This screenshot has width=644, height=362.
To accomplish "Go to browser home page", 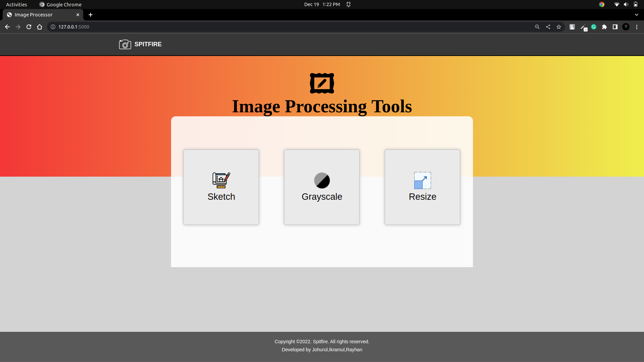I will pos(40,27).
